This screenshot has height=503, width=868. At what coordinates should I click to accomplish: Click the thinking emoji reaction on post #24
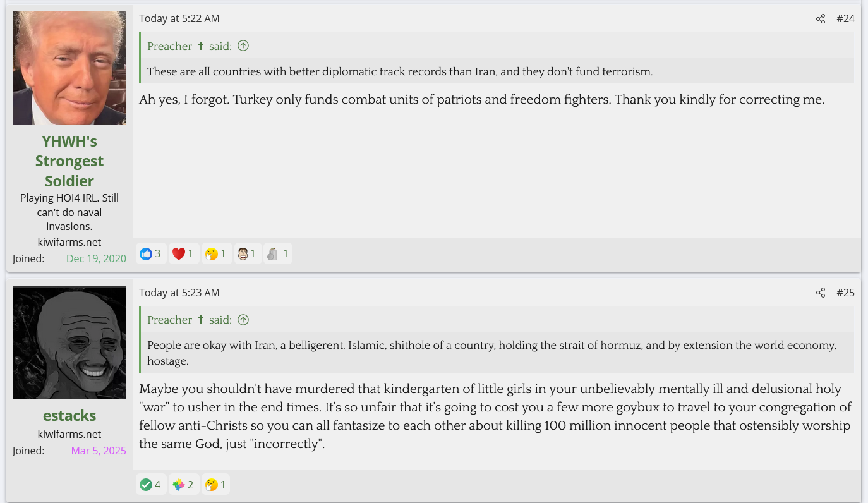pyautogui.click(x=212, y=253)
